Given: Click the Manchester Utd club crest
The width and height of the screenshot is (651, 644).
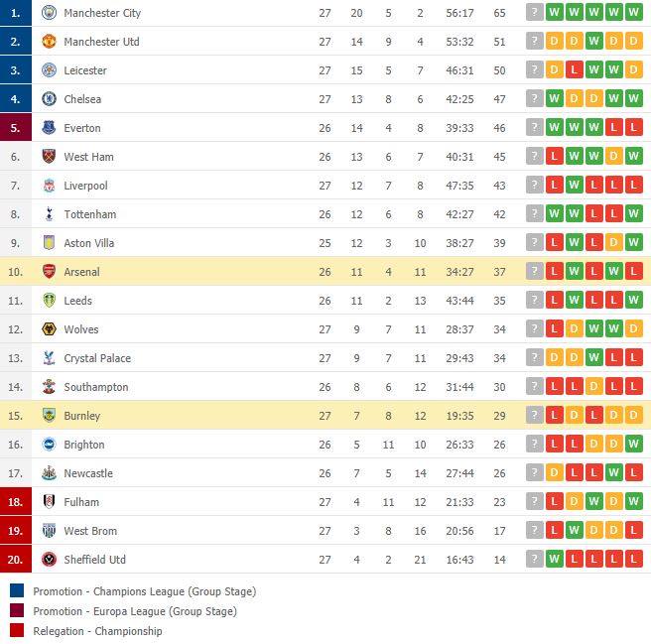Looking at the screenshot, I should coord(49,42).
